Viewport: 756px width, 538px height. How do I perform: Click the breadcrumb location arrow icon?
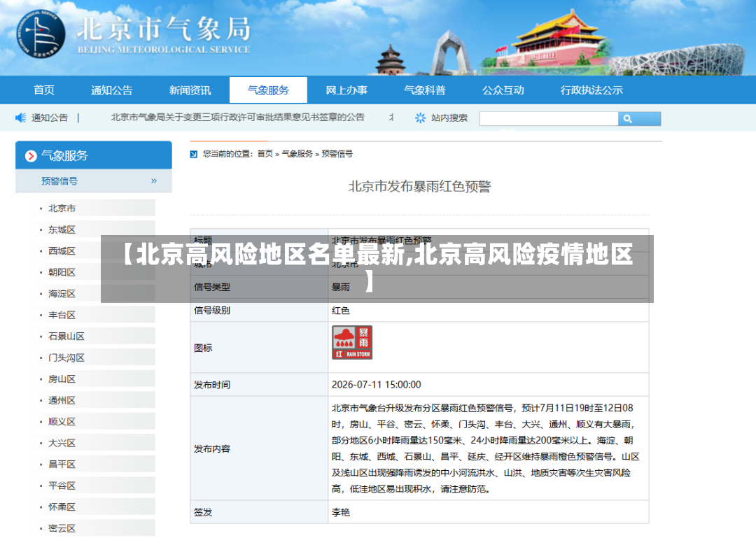[x=194, y=155]
